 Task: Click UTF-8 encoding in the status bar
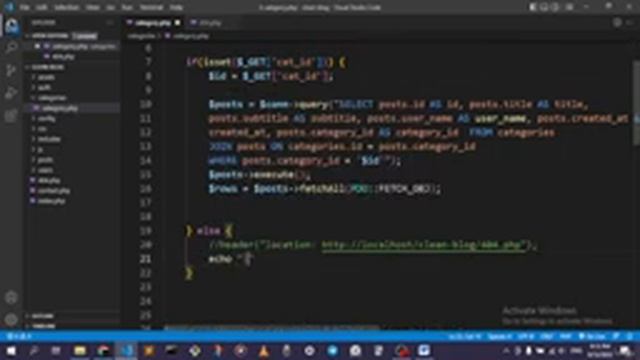click(x=526, y=337)
